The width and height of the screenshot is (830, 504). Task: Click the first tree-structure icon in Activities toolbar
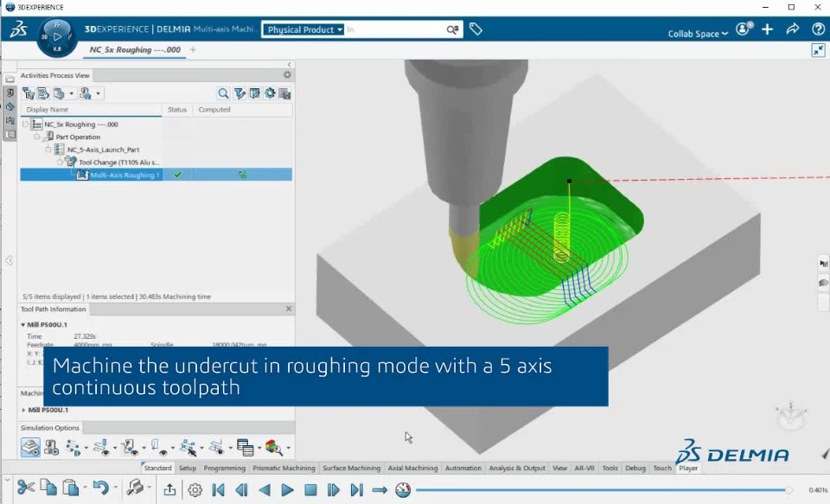[28, 93]
